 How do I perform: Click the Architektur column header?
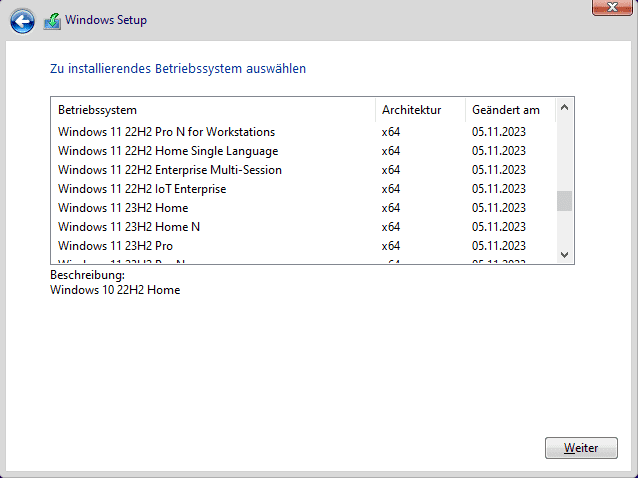point(420,110)
